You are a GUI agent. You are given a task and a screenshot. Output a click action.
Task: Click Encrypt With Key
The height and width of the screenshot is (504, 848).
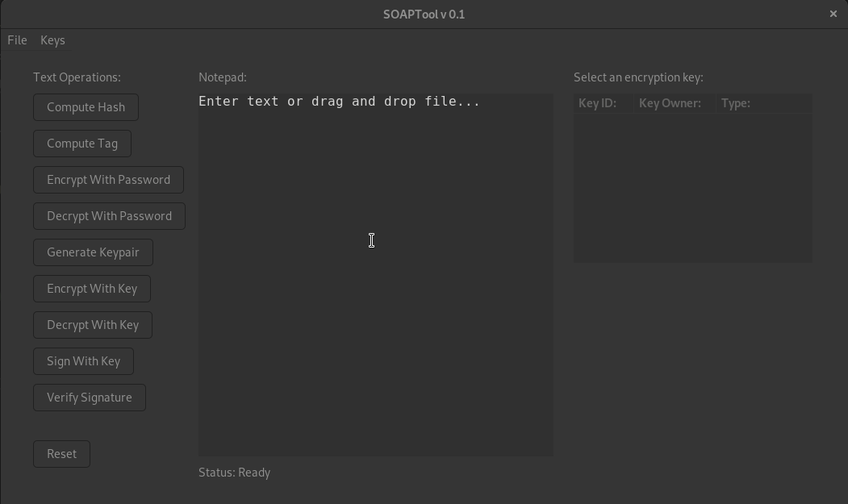[92, 288]
